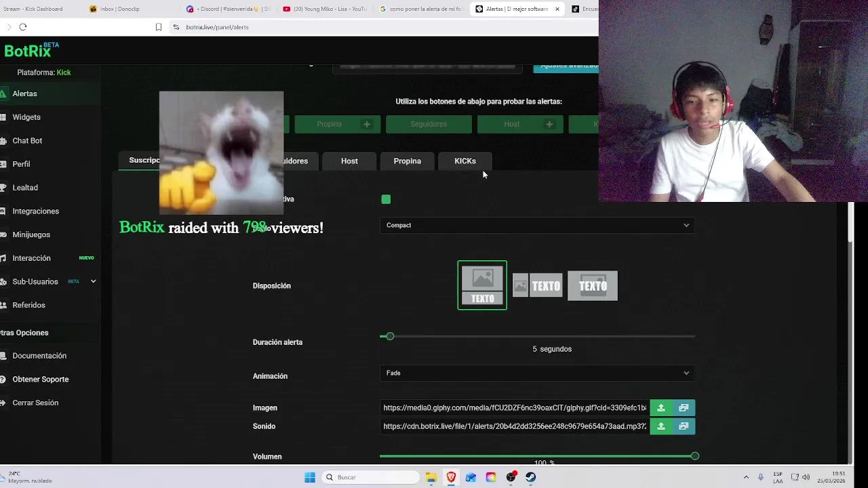Click the Sonido URL input field

pos(515,426)
